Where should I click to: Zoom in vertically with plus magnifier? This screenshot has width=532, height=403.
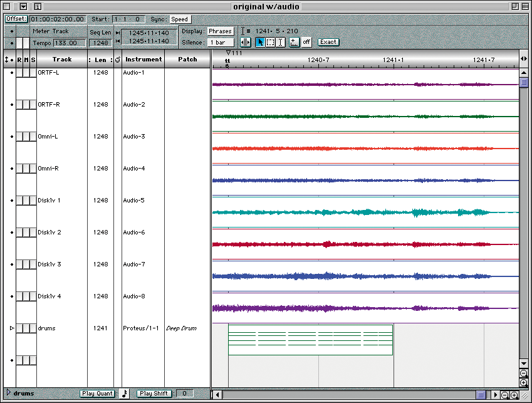[x=523, y=383]
